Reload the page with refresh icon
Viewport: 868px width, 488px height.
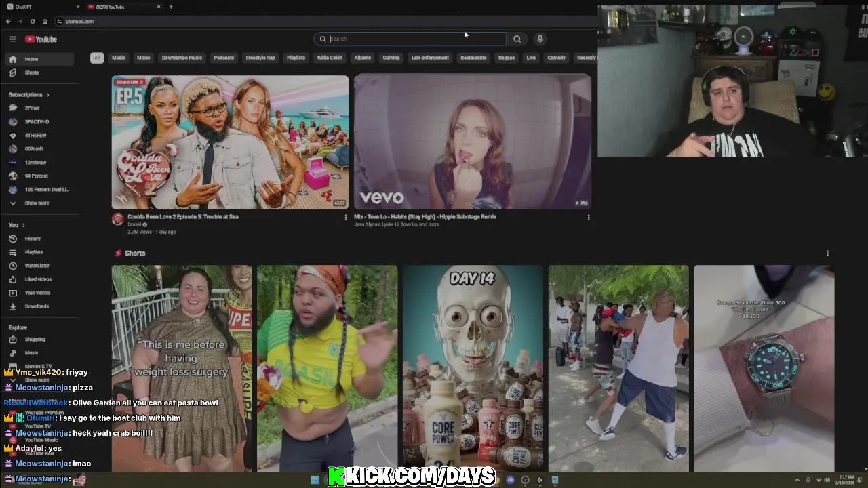coord(33,21)
